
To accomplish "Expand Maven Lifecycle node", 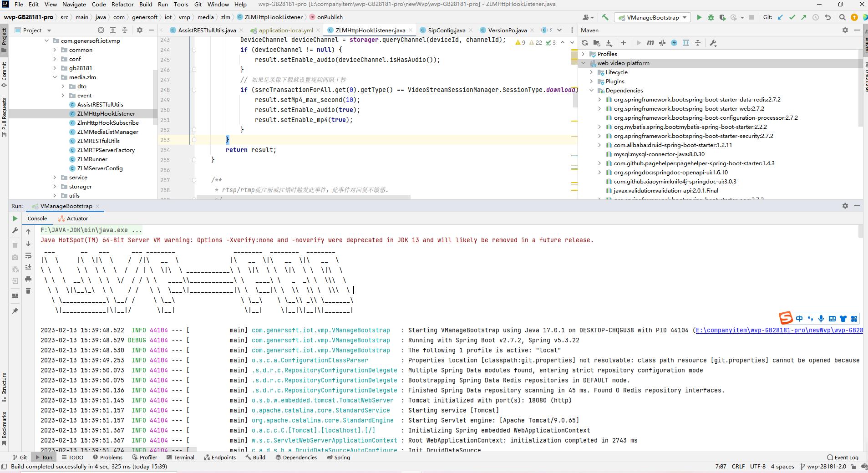I will (x=592, y=72).
